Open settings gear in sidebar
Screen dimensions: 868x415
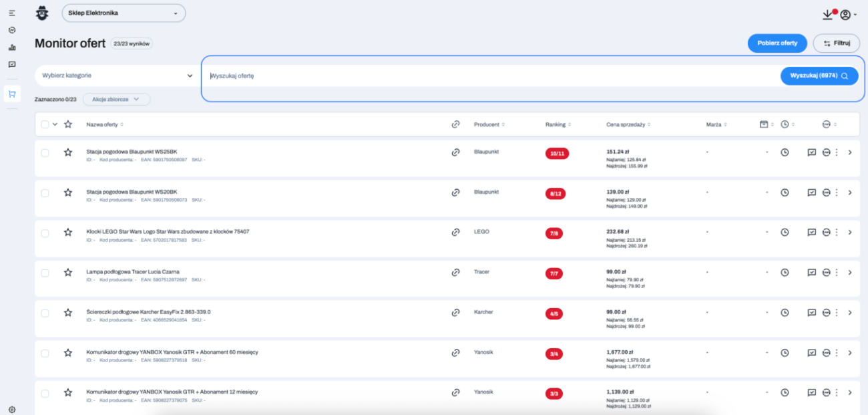point(12,409)
